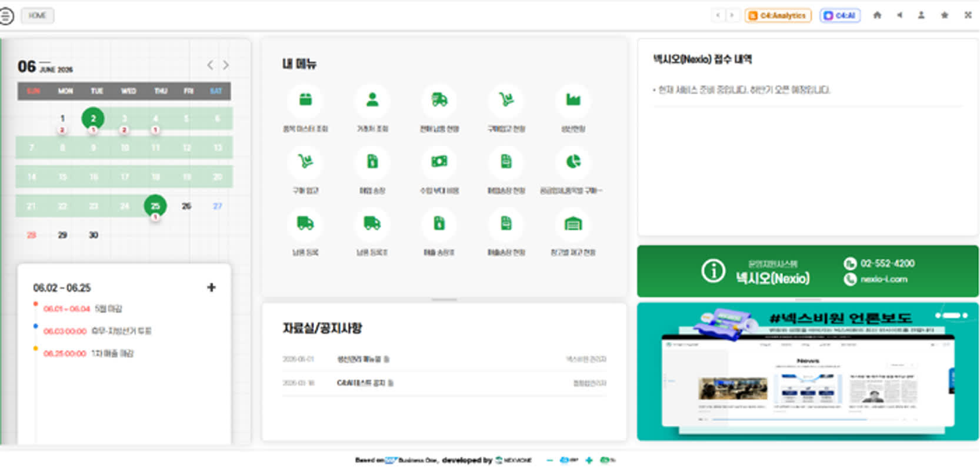Open the 06.25 00:00 schedule entry
This screenshot has height=471, width=980.
pyautogui.click(x=88, y=353)
